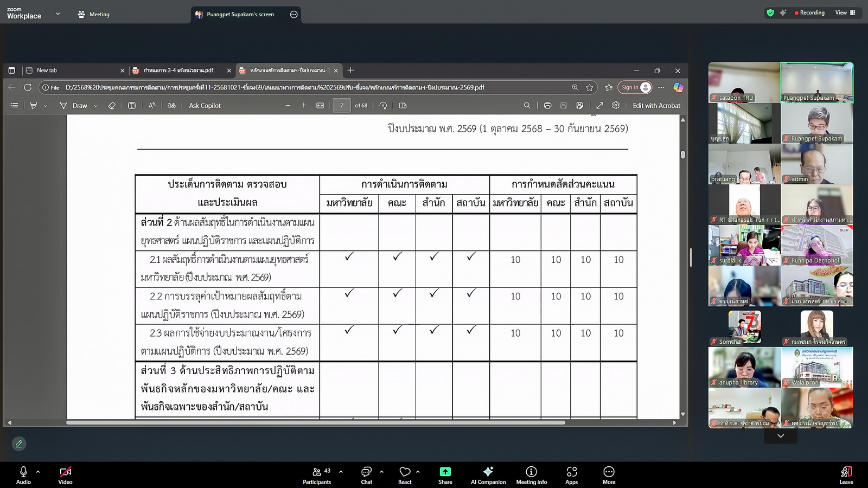
Task: Open the AI Companion panel
Action: 488,474
